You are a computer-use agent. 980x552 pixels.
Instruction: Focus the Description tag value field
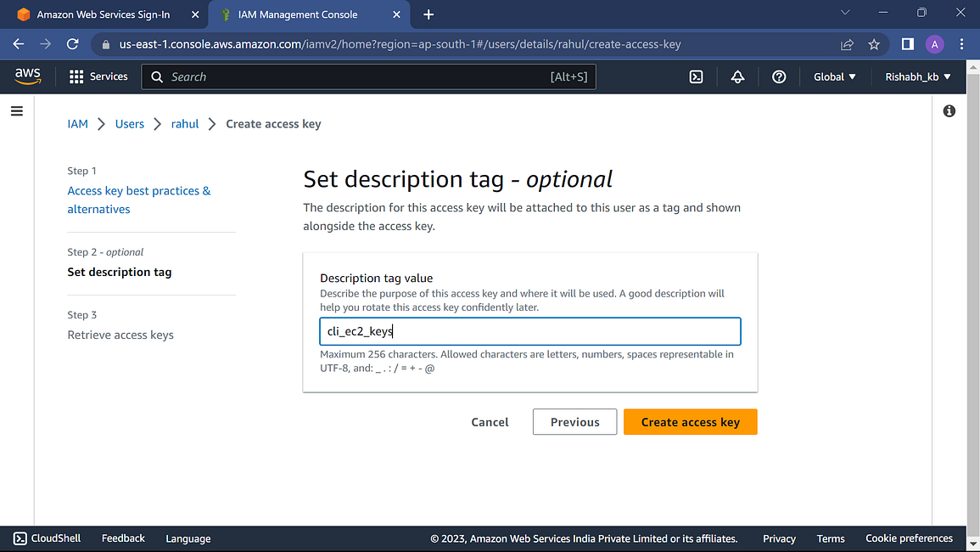point(530,331)
